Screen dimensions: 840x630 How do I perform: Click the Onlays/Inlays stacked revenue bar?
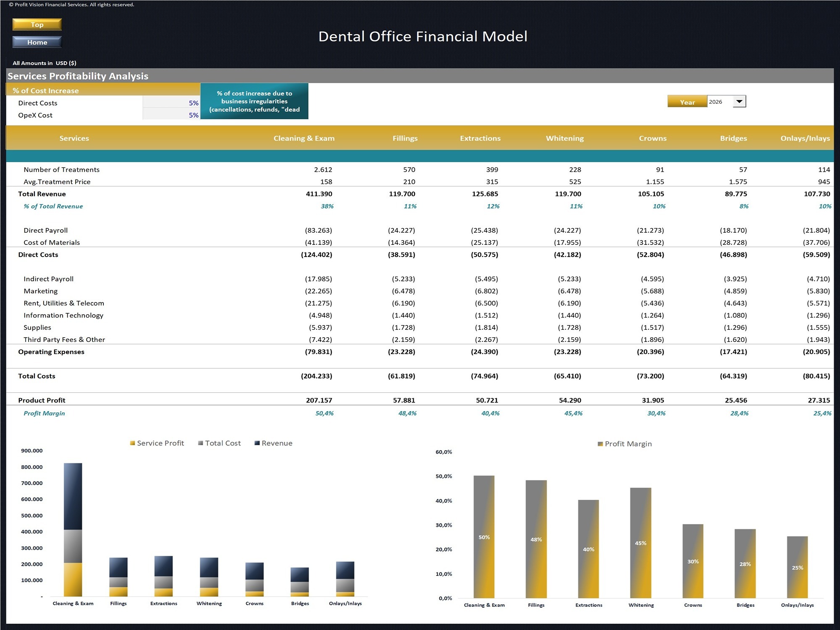tap(345, 570)
